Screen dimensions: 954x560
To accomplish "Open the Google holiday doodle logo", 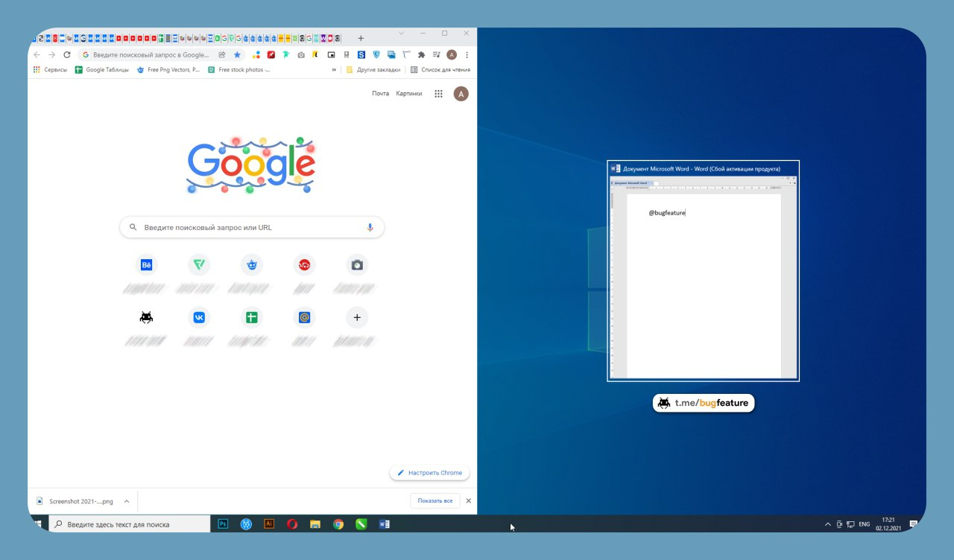I will click(x=251, y=165).
